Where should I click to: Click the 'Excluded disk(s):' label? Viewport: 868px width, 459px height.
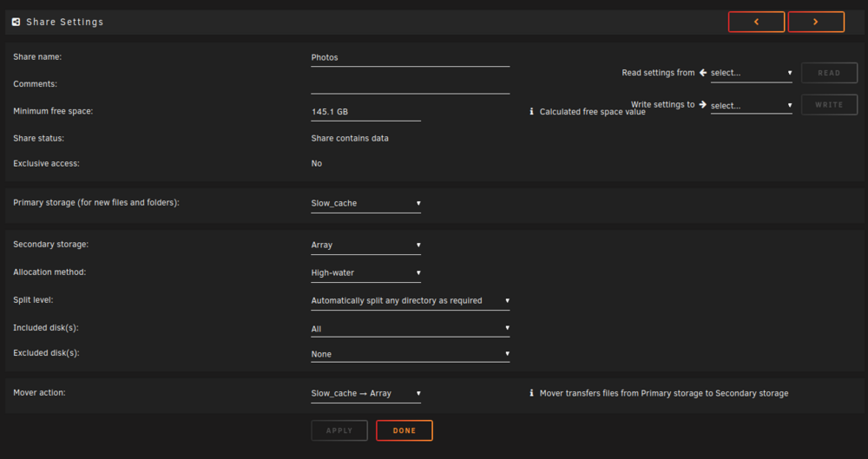[x=47, y=352]
